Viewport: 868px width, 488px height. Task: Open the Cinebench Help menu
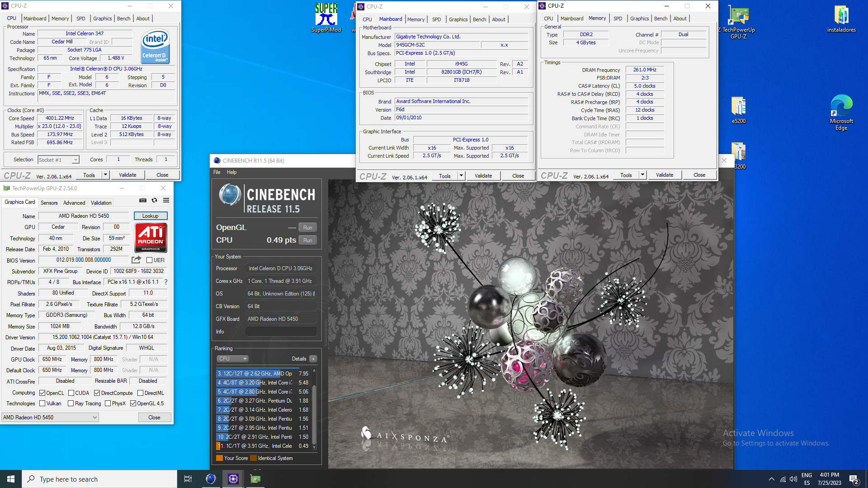pyautogui.click(x=231, y=172)
